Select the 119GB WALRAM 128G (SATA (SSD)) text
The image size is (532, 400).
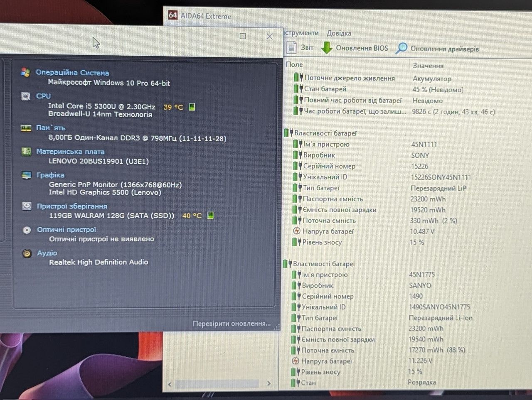[x=111, y=216]
